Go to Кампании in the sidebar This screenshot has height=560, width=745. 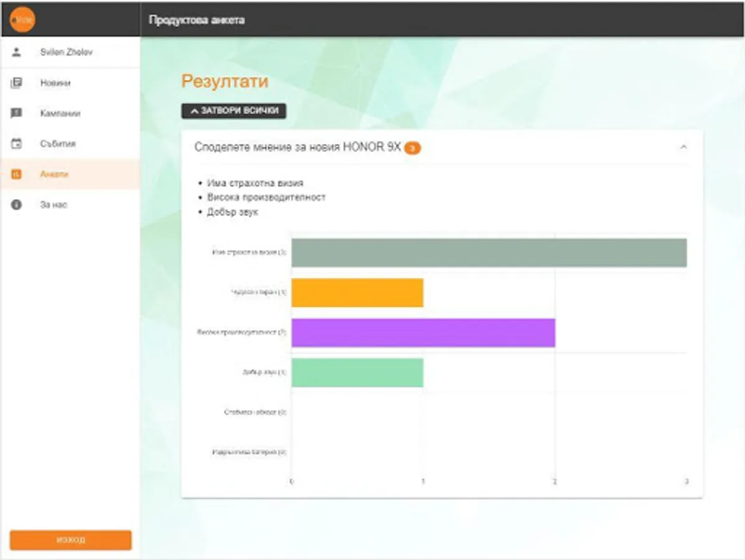[x=70, y=113]
